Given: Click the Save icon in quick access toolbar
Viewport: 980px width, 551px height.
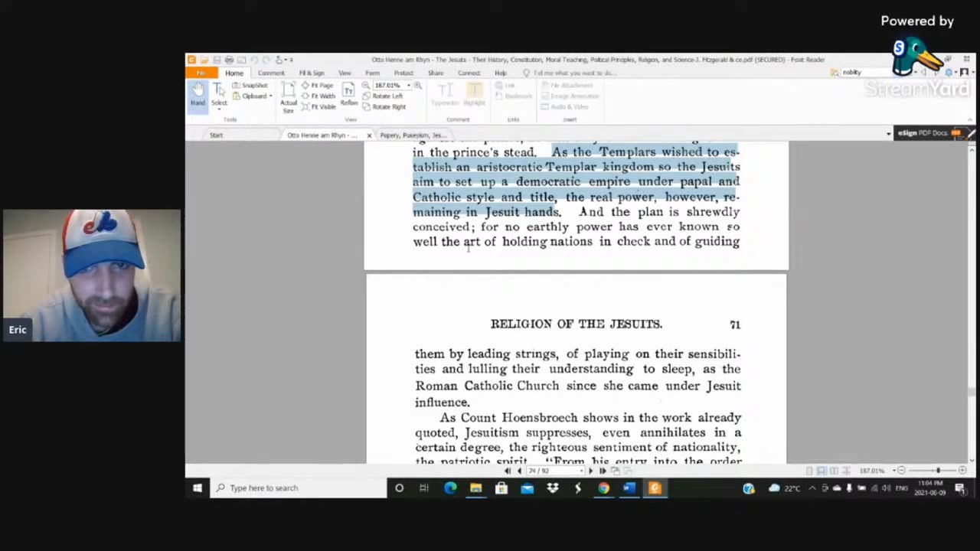Looking at the screenshot, I should (x=217, y=60).
